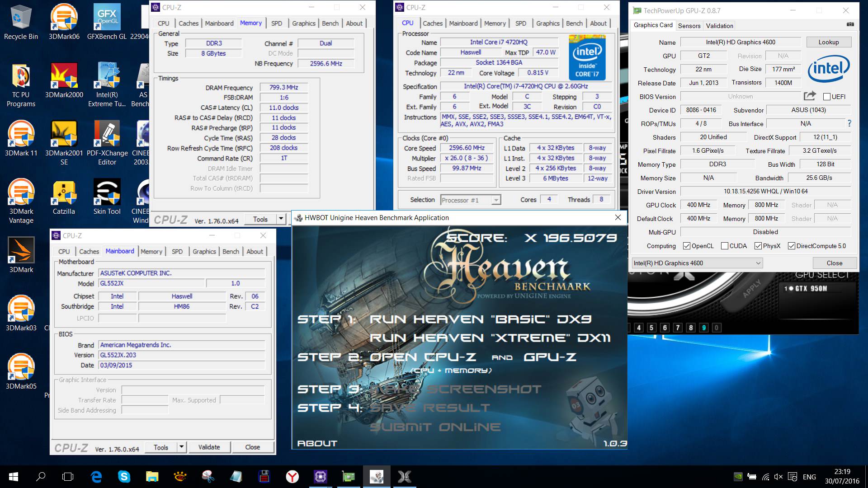Image resolution: width=868 pixels, height=488 pixels.
Task: Open PDF-XChange Editor desktop shortcut
Action: pos(107,143)
